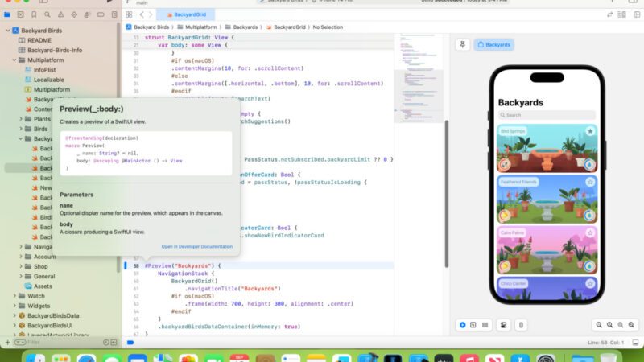Viewport: 644px width, 362px height.
Task: Open the Test navigator diamond icon
Action: tap(74, 14)
